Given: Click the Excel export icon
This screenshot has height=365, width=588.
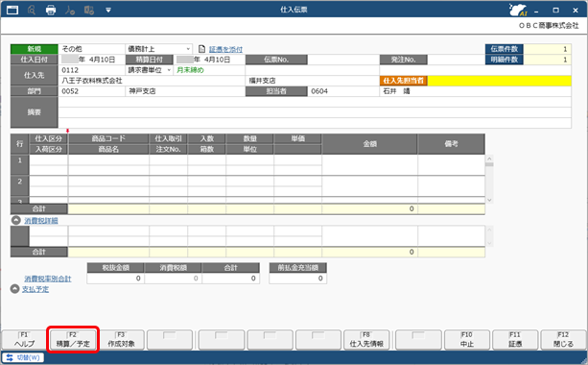Looking at the screenshot, I should 89,10.
